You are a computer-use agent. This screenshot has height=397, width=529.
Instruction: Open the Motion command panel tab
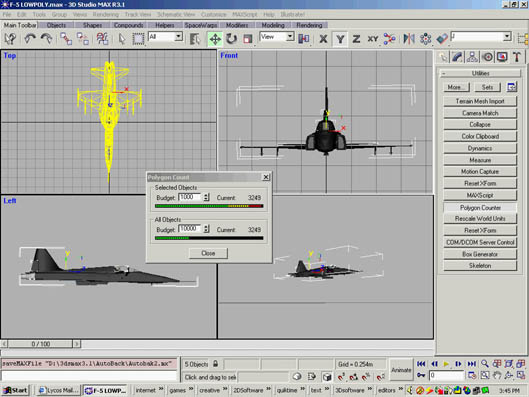click(x=488, y=57)
